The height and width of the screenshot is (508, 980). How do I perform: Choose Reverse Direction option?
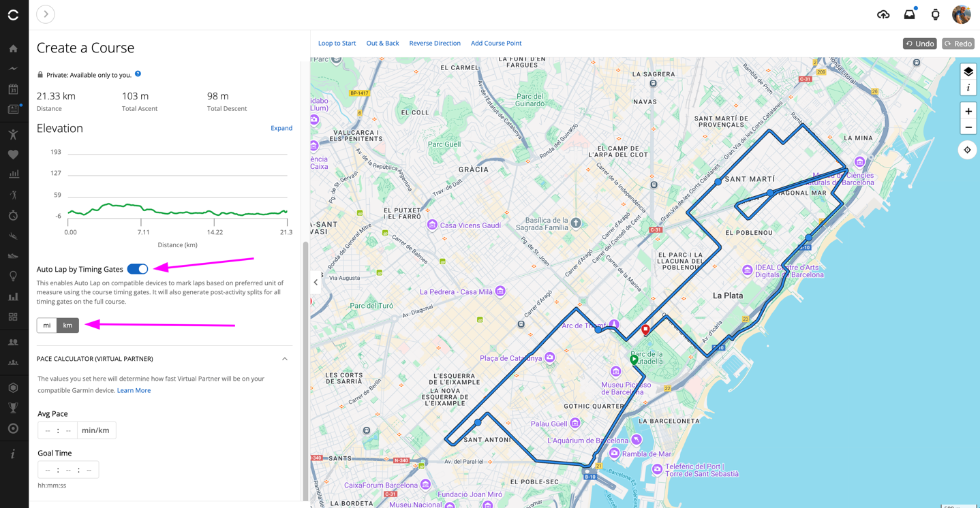(435, 43)
